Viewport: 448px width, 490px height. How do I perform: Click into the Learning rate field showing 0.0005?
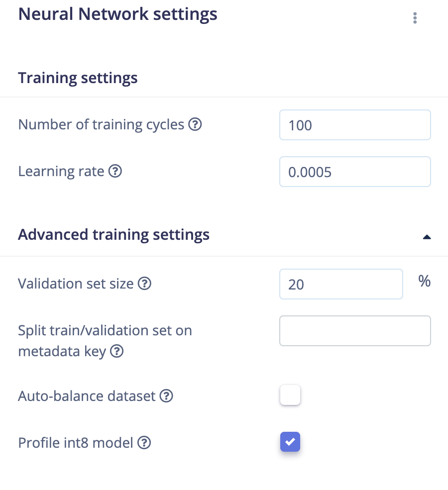pyautogui.click(x=355, y=172)
